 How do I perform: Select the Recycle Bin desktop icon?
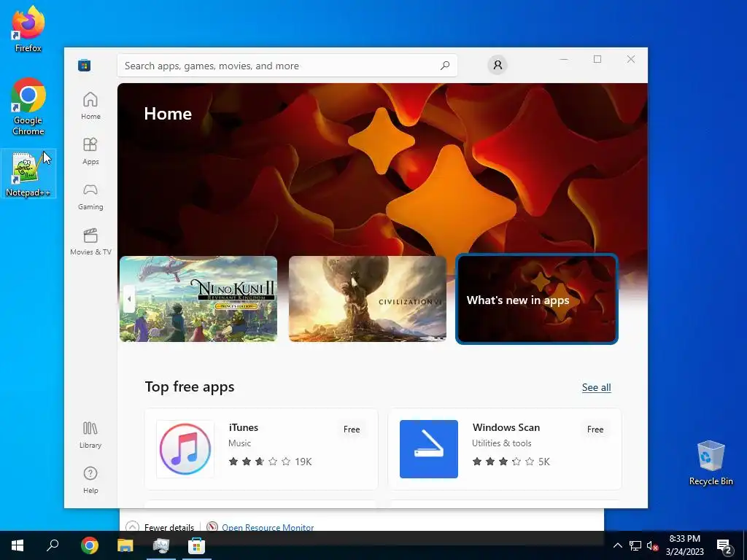pyautogui.click(x=711, y=463)
